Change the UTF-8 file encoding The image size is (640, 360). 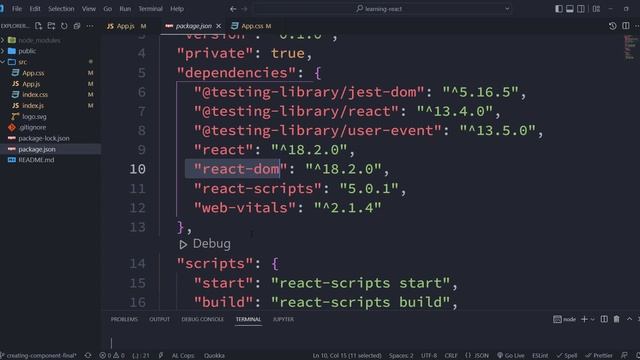429,356
